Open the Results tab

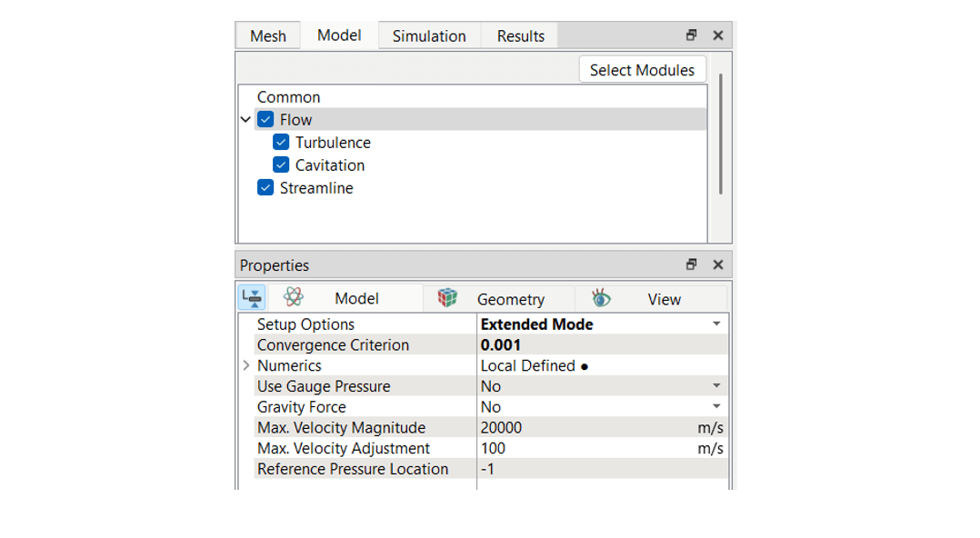(520, 36)
